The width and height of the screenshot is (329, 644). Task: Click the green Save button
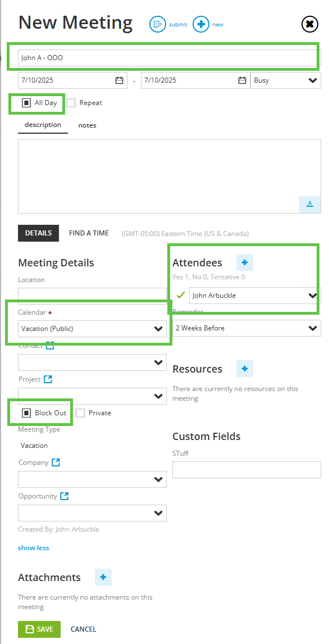click(x=39, y=629)
